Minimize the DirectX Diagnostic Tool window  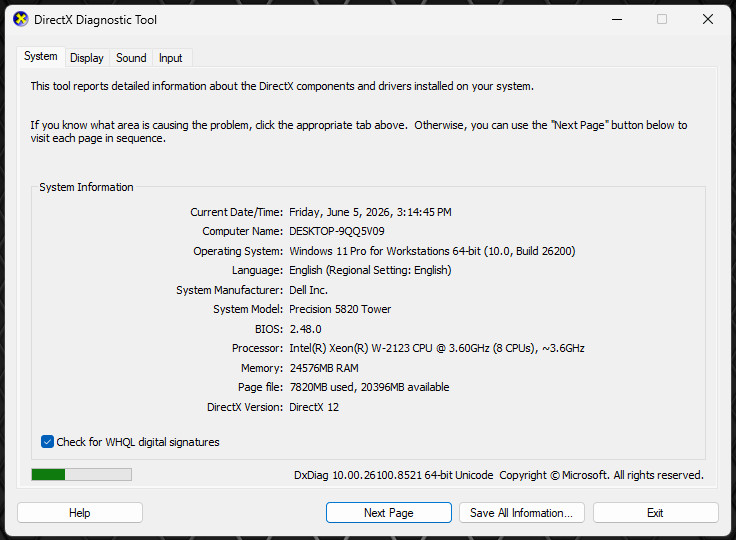coord(617,19)
